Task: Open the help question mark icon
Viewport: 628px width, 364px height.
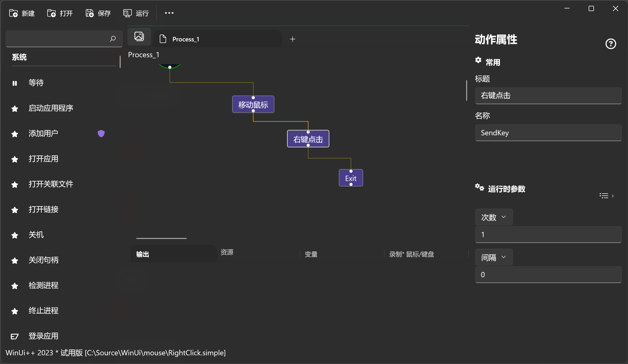Action: pyautogui.click(x=611, y=44)
